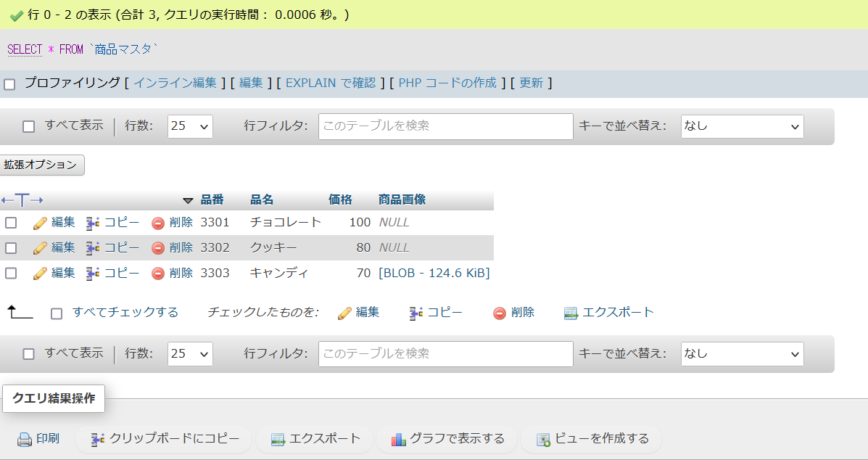
Task: Click the グラフで表示する chart icon
Action: (x=399, y=438)
